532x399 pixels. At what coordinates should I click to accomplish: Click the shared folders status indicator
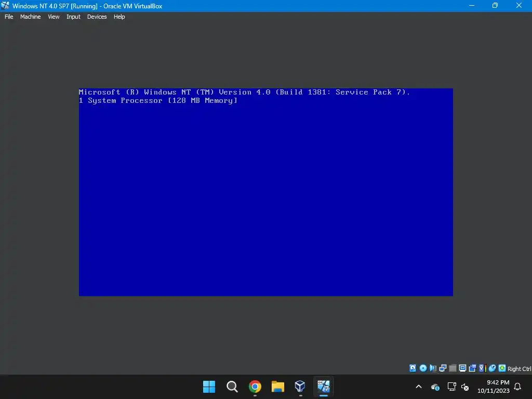[x=472, y=368]
